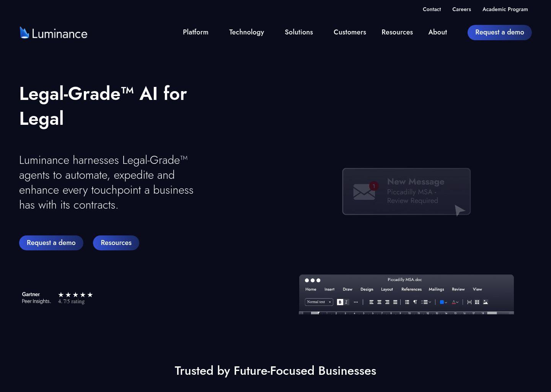Click the envelope New Message icon
551x392 pixels.
[x=364, y=191]
